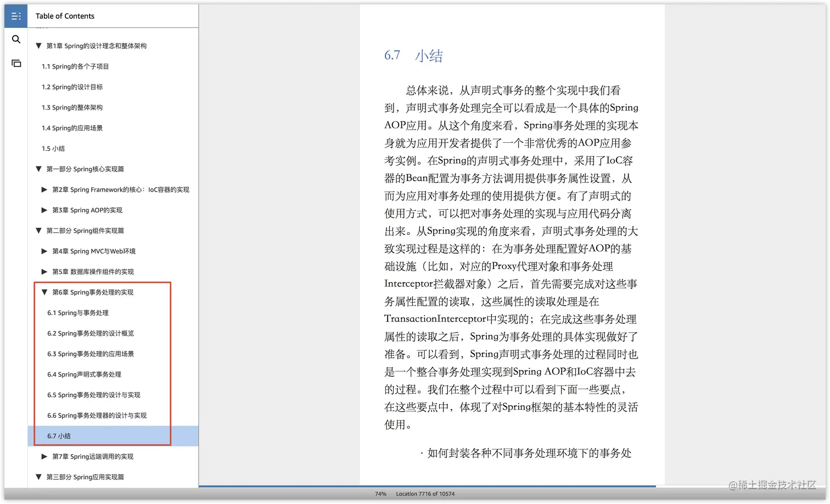Viewport: 830px width, 504px height.
Task: Expand 第3章 Spring AOP的实现
Action: pyautogui.click(x=44, y=210)
